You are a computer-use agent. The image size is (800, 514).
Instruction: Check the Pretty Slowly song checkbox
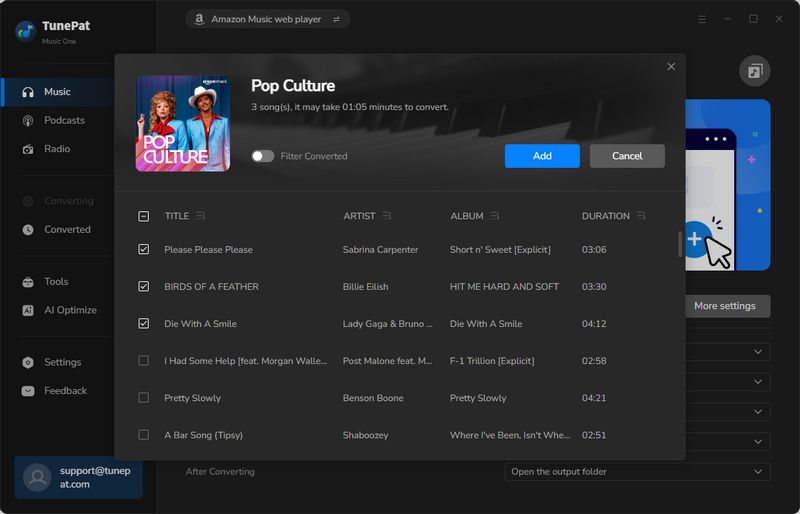pyautogui.click(x=144, y=398)
